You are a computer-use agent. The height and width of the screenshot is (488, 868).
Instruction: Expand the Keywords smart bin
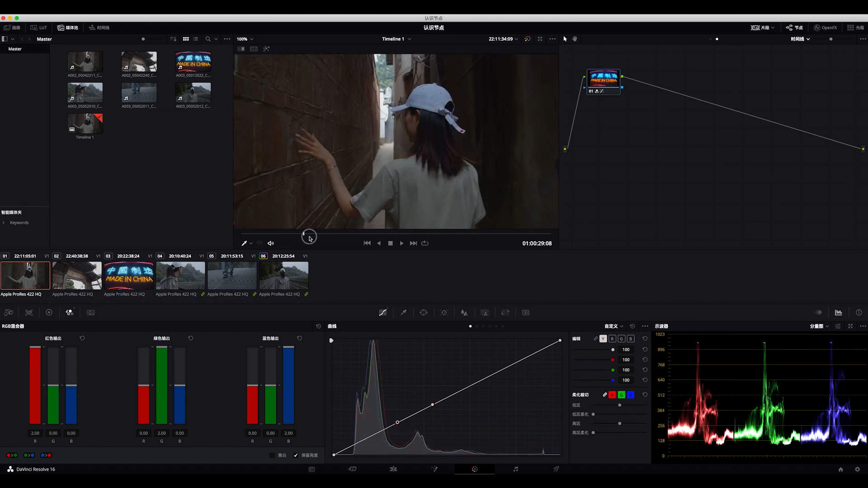4,223
